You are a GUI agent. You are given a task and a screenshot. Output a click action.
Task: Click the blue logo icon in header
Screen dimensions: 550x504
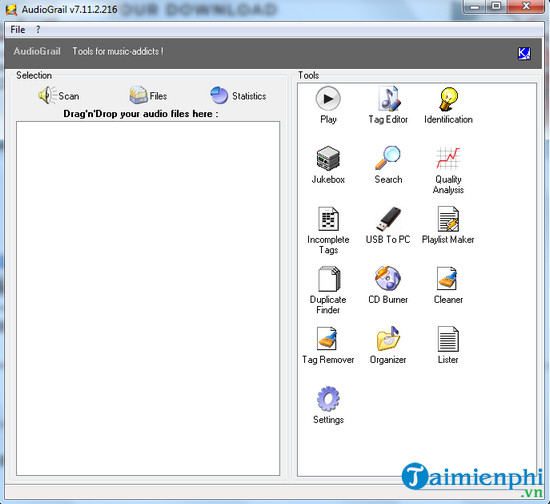coord(524,53)
